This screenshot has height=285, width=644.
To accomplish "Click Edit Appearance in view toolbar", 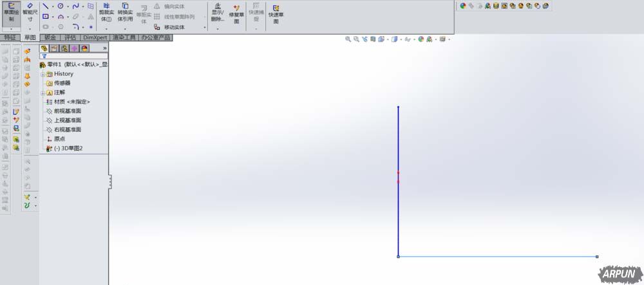I will click(421, 39).
